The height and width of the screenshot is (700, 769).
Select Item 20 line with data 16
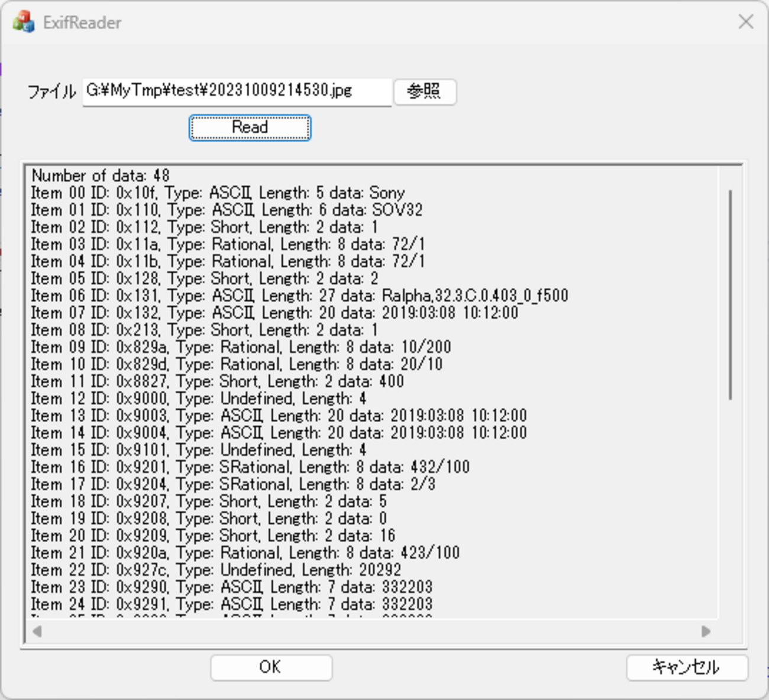[213, 536]
